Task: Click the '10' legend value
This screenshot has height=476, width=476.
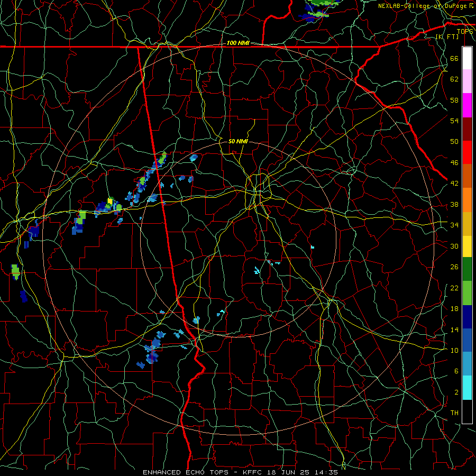Action: tap(454, 350)
